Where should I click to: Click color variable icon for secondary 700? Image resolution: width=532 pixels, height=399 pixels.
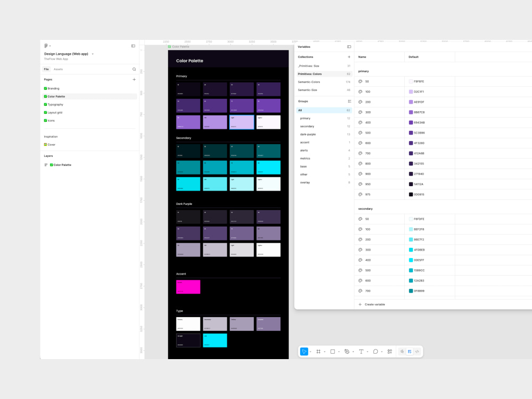[360, 291]
